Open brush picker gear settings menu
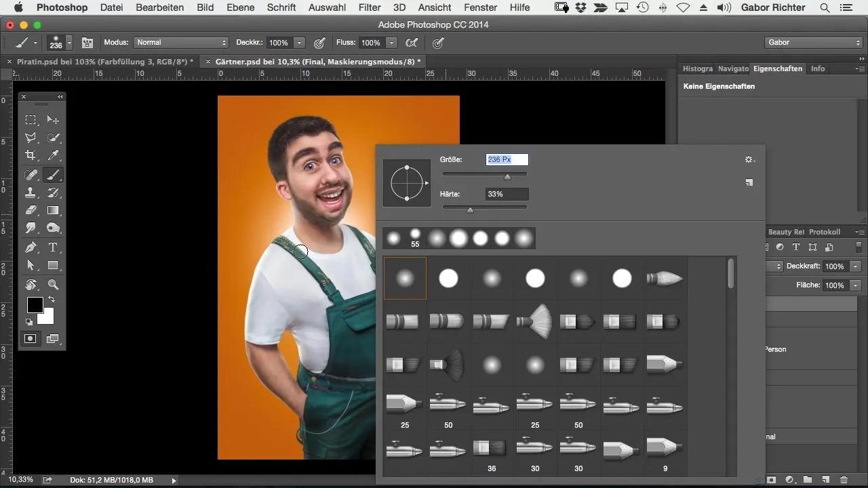Viewport: 868px width, 488px height. [x=749, y=160]
